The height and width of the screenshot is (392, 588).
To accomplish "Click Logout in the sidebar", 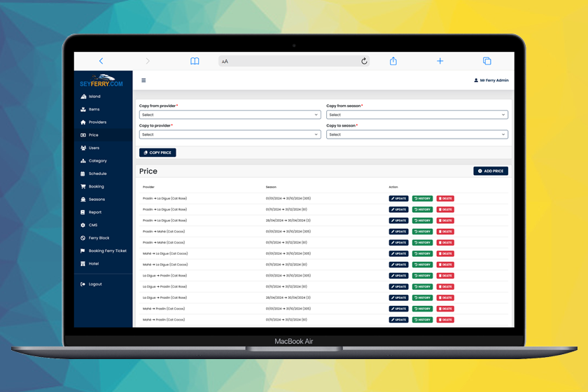I will point(94,284).
